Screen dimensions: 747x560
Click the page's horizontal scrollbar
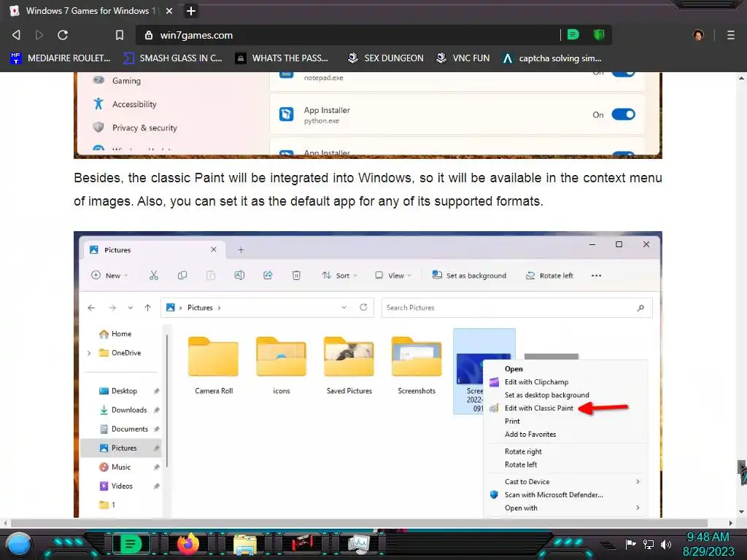tap(359, 523)
